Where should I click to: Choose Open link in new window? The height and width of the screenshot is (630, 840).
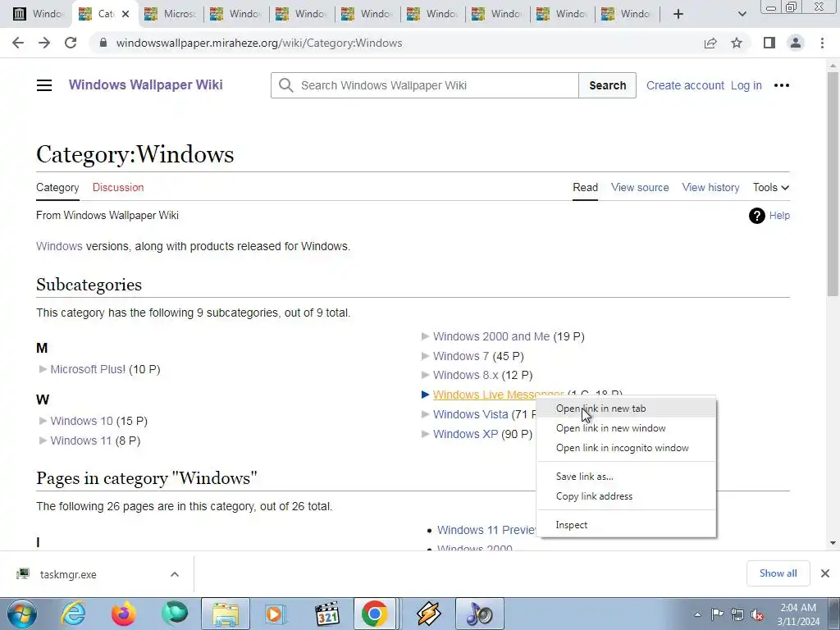click(x=627, y=428)
